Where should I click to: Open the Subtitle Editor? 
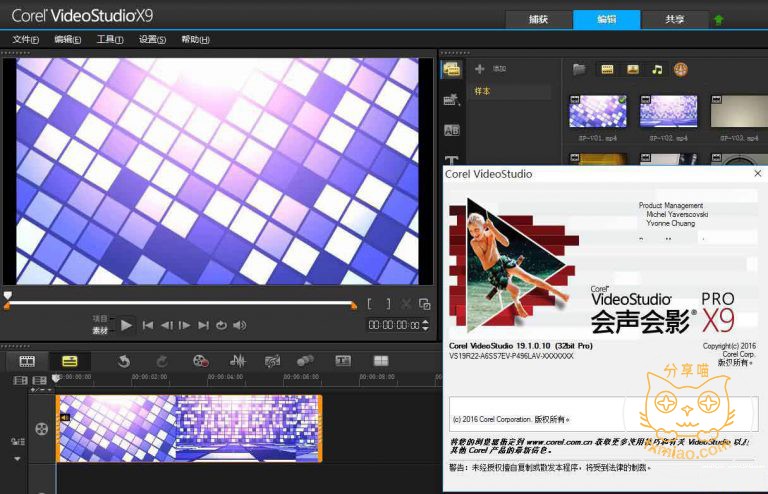(x=343, y=361)
